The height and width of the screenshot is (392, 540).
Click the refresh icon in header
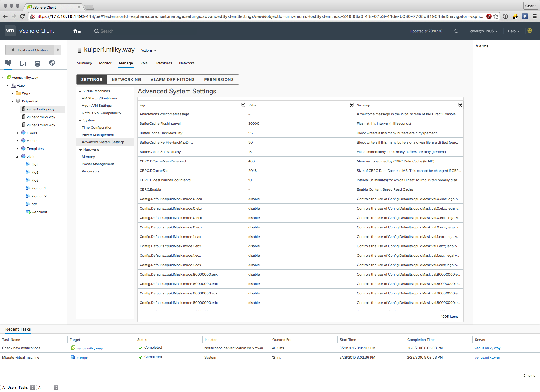coord(456,31)
